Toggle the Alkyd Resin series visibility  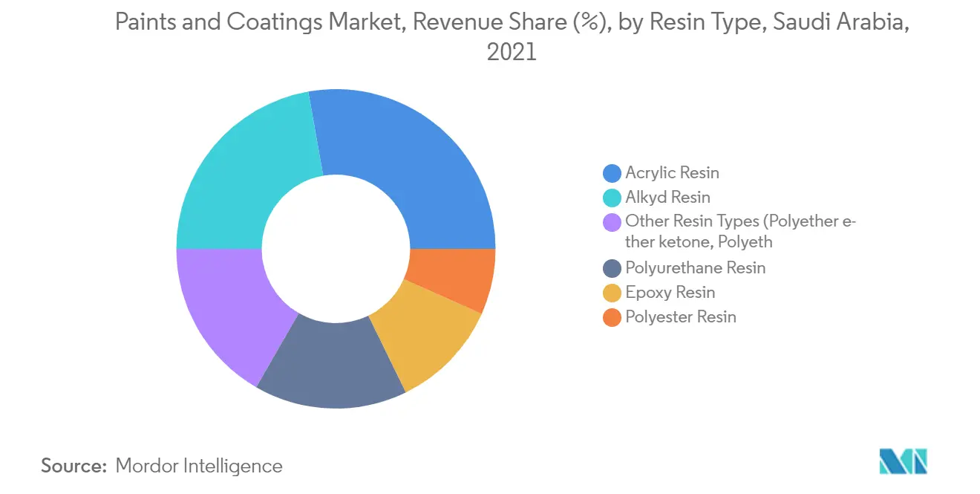pyautogui.click(x=667, y=197)
